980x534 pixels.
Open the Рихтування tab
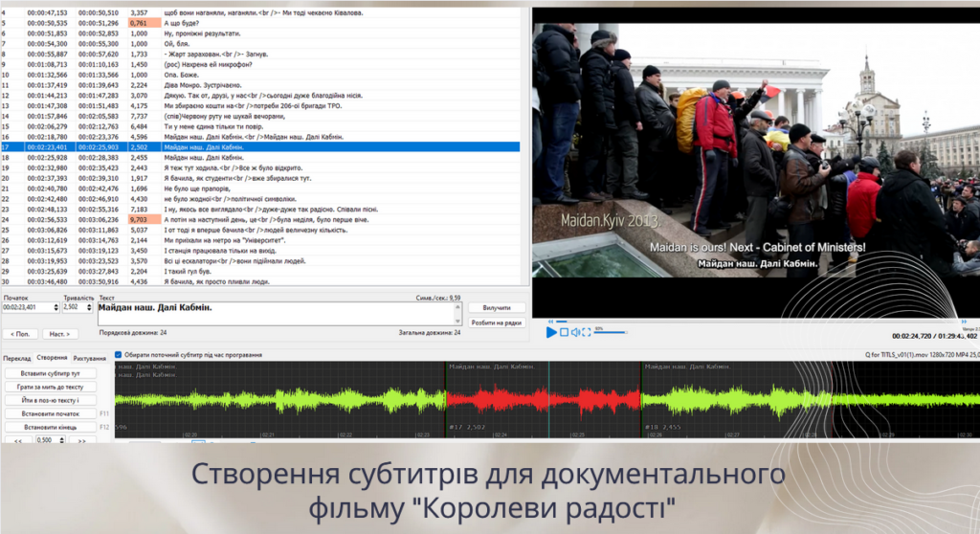89,358
